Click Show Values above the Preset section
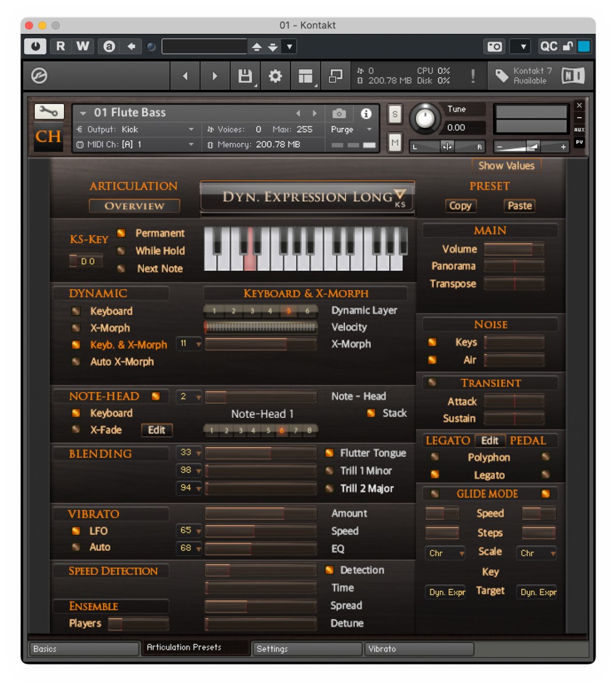 click(x=505, y=166)
